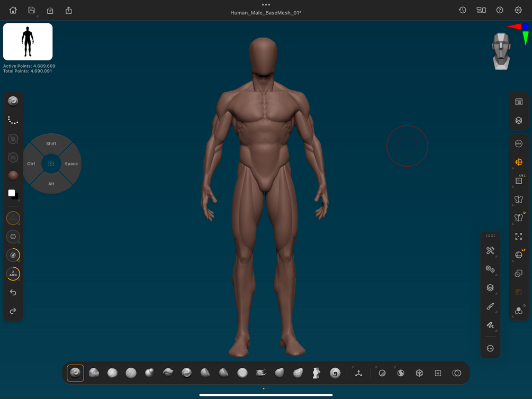Adjust the draw size dial
The height and width of the screenshot is (399, 532).
coord(13,237)
